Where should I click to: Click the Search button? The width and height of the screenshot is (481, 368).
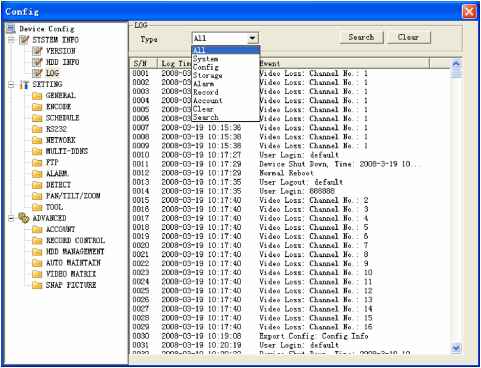(x=361, y=37)
